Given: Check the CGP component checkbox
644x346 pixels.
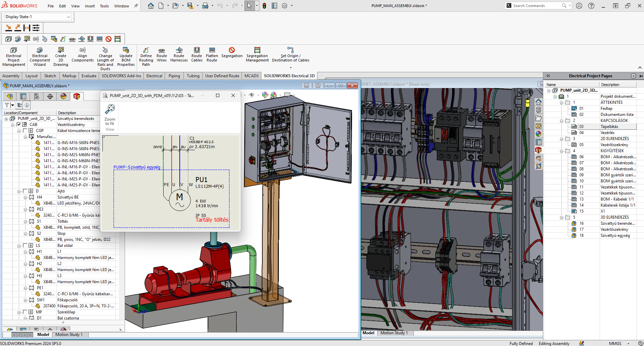Looking at the screenshot, I should click(25, 131).
